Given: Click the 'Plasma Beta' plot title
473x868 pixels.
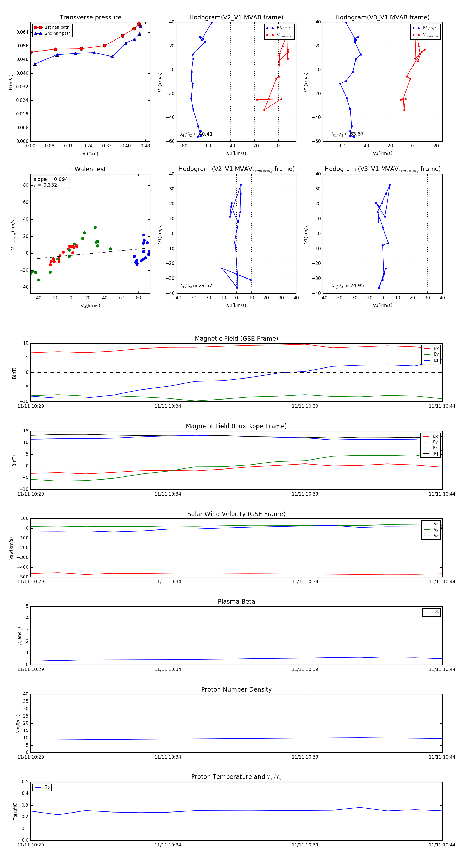Looking at the screenshot, I should click(x=236, y=602).
